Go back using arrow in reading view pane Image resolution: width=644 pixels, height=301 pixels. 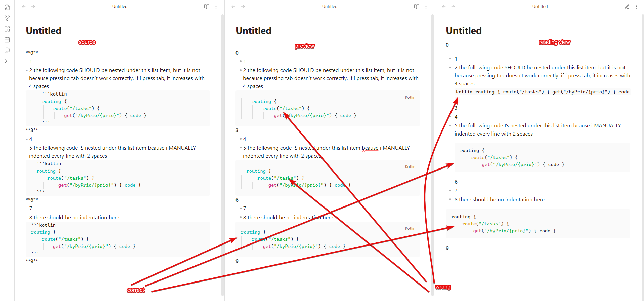[x=444, y=6]
